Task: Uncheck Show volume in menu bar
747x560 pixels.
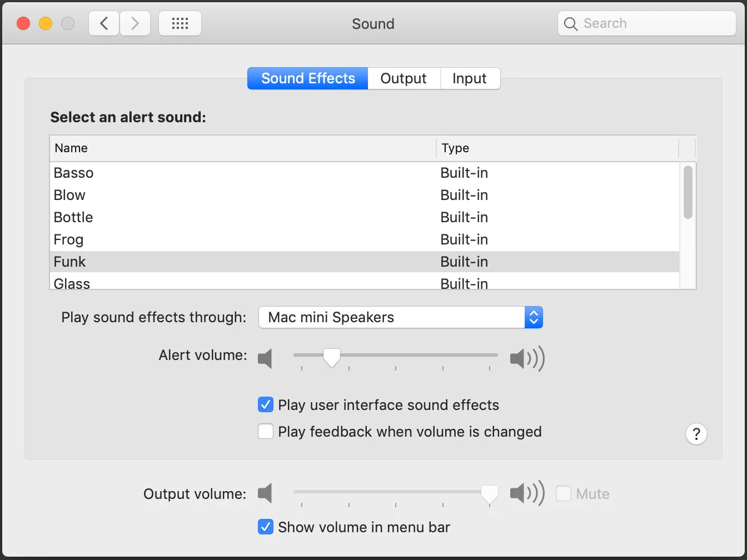Action: click(266, 527)
